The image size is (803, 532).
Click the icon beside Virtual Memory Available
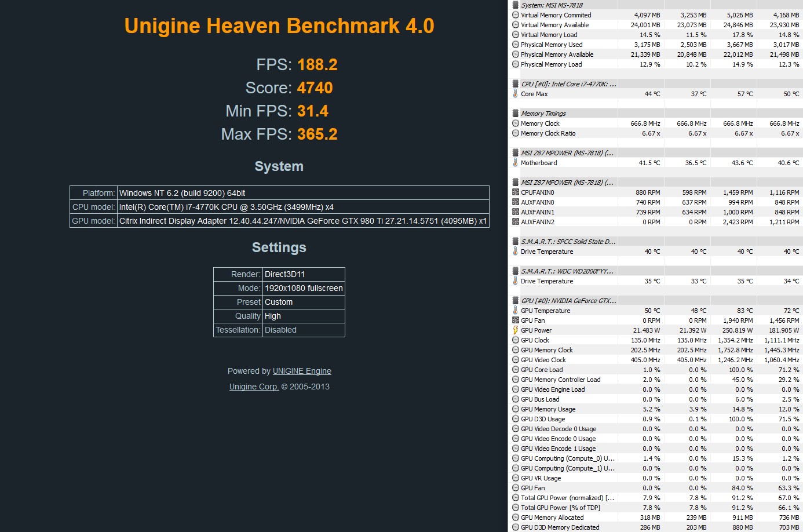(516, 25)
